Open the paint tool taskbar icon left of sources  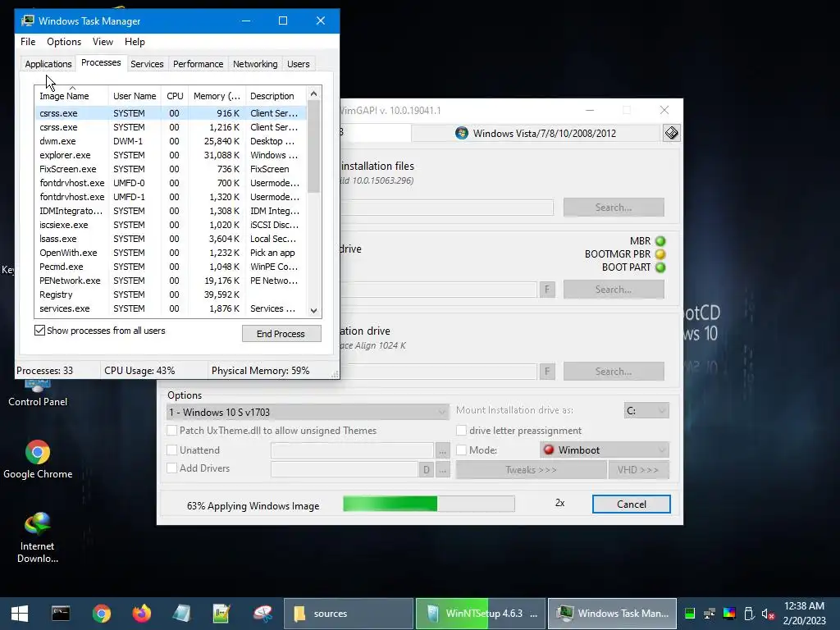tap(262, 614)
